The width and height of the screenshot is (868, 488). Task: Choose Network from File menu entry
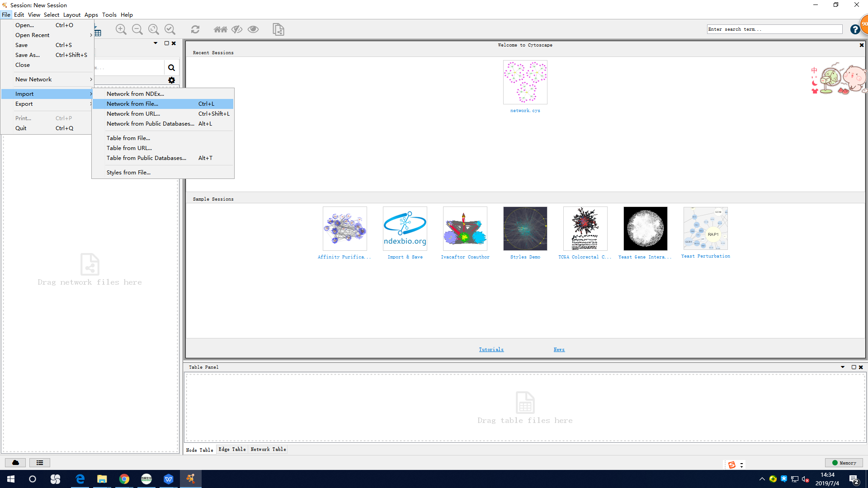[132, 103]
